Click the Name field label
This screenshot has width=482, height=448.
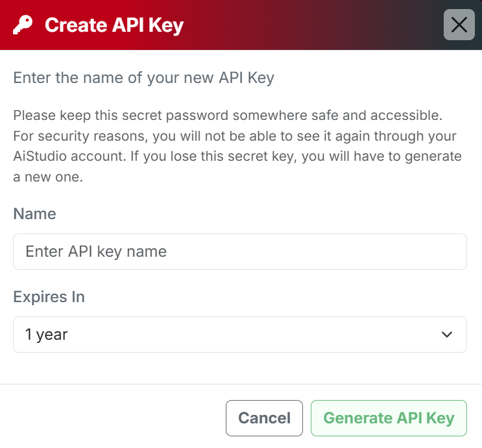[34, 214]
